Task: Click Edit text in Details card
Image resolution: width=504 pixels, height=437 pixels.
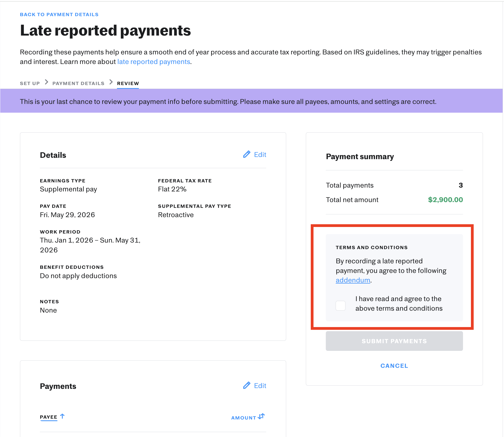Action: coord(260,155)
